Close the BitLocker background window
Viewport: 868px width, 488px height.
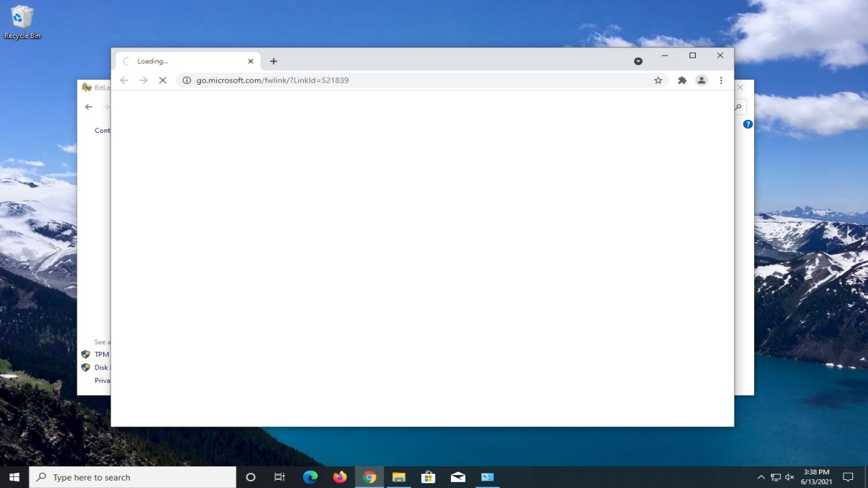click(x=741, y=87)
